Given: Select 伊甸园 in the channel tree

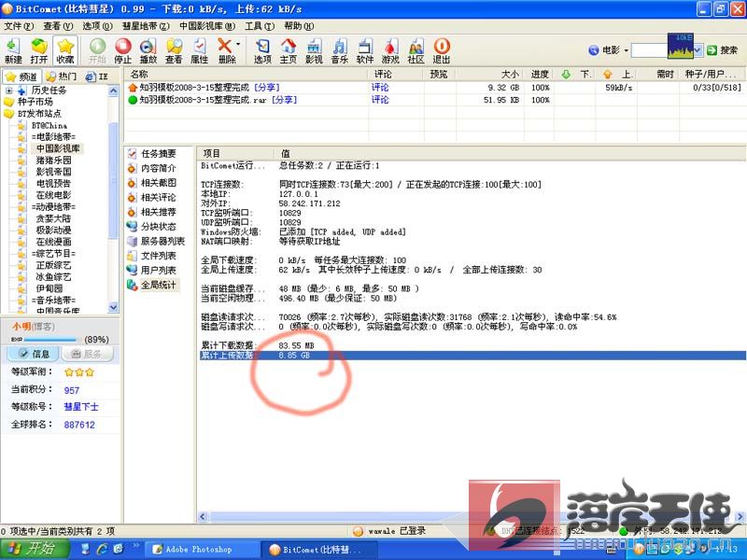Looking at the screenshot, I should [x=49, y=288].
